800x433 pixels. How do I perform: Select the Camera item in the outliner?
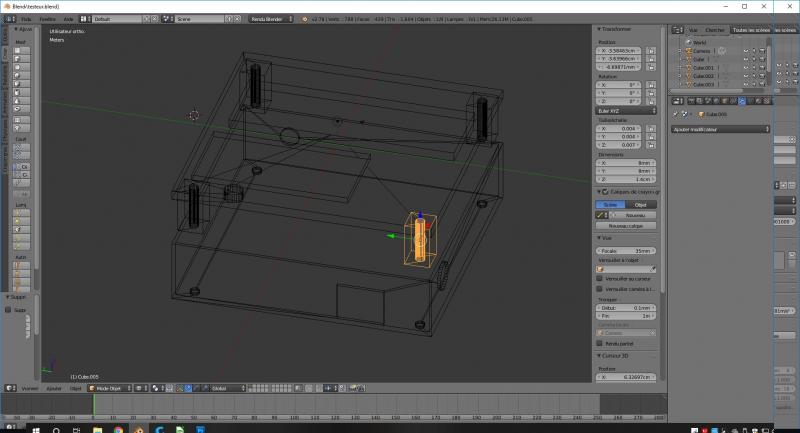pyautogui.click(x=701, y=50)
